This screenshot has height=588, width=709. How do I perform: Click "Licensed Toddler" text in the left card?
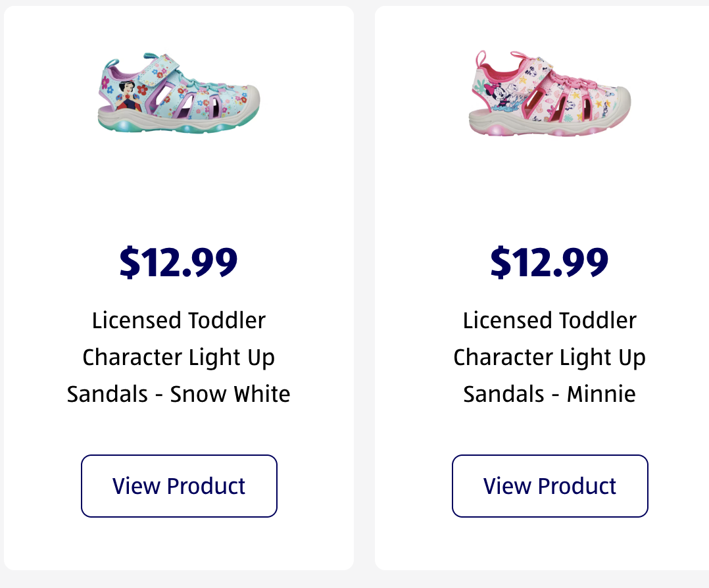coord(179,320)
